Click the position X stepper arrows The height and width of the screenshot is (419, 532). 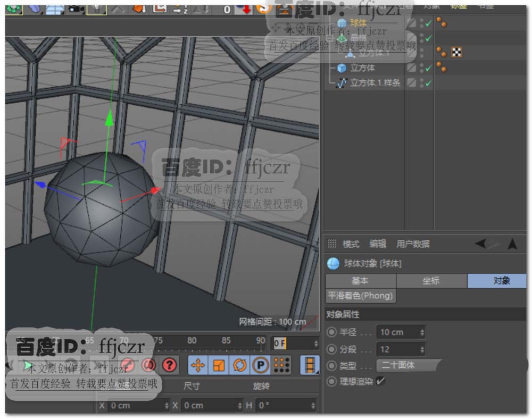coord(167,405)
